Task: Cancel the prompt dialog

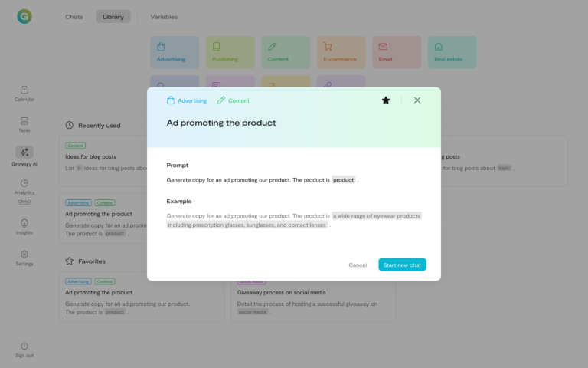Action: click(x=358, y=264)
